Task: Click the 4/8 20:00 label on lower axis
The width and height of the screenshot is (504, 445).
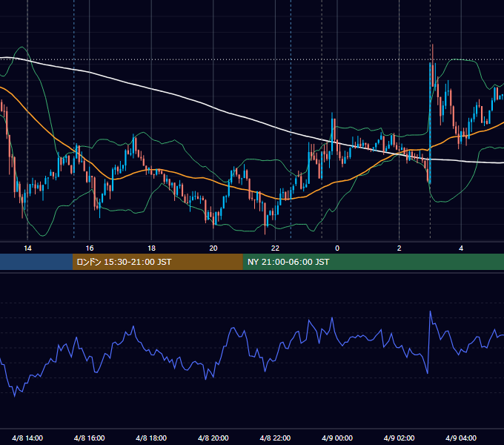Action: click(213, 438)
